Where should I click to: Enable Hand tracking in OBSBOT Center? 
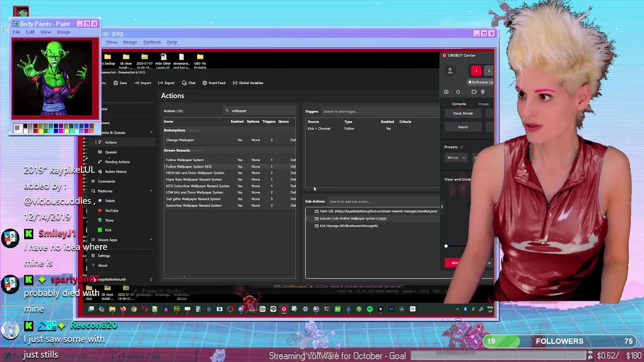coord(463,127)
